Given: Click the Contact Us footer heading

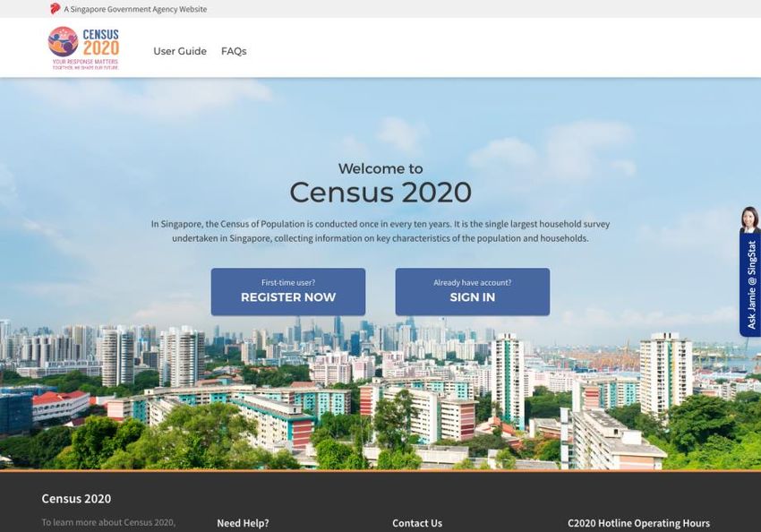Looking at the screenshot, I should pyautogui.click(x=417, y=523).
